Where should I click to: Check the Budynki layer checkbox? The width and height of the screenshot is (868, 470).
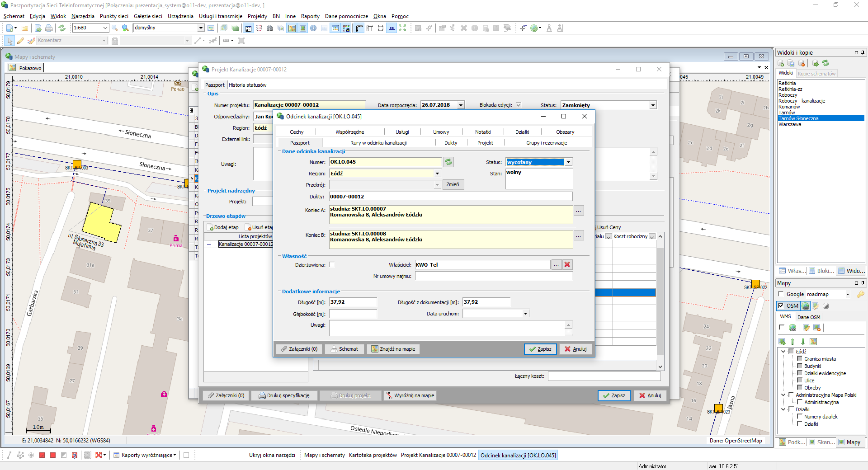coord(800,366)
